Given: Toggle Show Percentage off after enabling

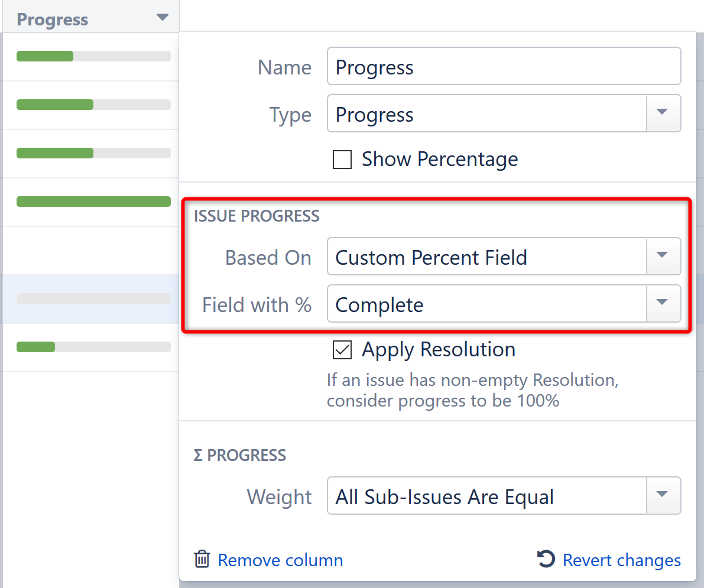Looking at the screenshot, I should click(342, 159).
